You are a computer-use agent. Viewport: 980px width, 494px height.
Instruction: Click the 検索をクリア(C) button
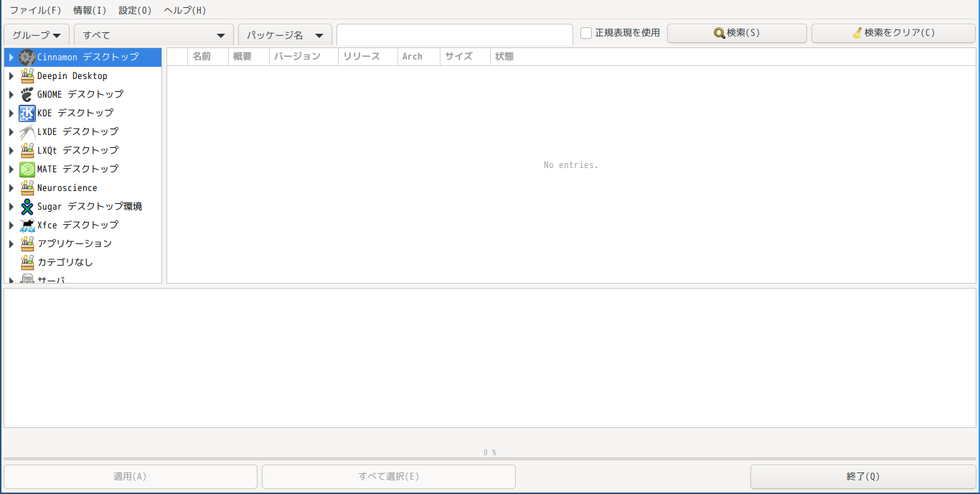coord(893,33)
